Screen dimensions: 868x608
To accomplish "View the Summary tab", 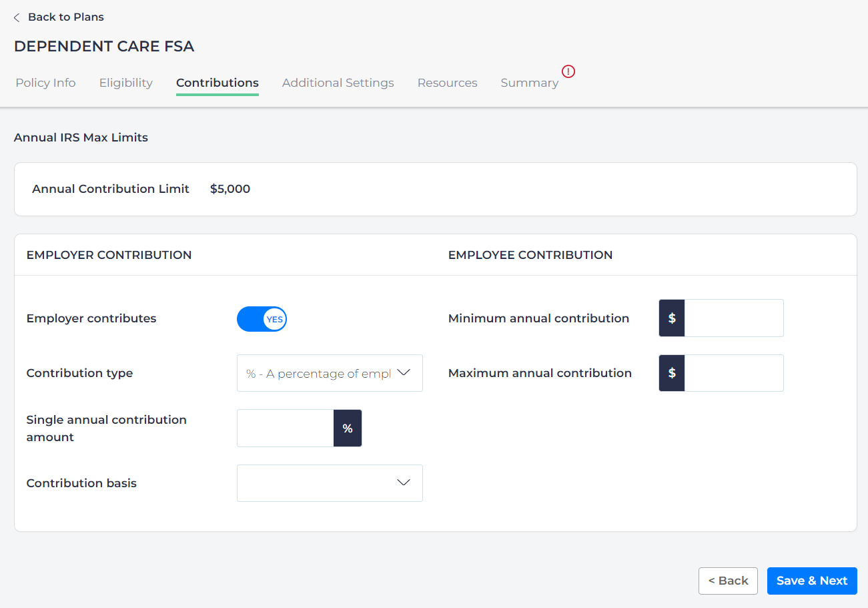I will [529, 83].
